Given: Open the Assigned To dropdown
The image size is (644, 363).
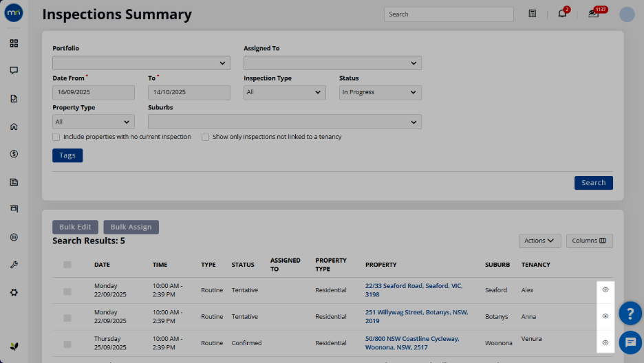Looking at the screenshot, I should click(x=333, y=63).
